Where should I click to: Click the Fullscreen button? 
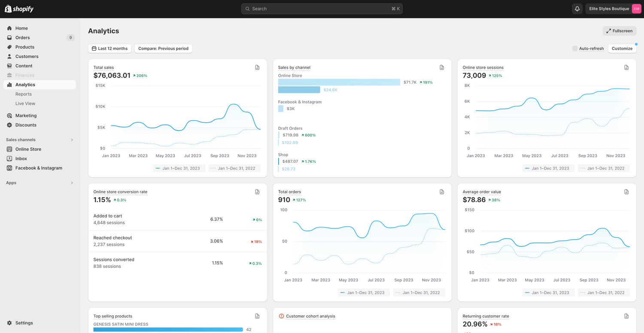[619, 31]
